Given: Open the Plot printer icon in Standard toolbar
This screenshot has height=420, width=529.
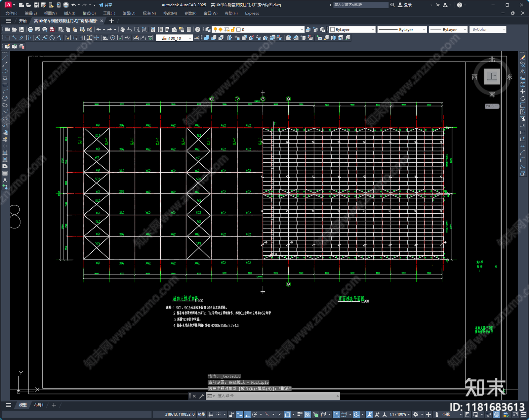Looking at the screenshot, I should [x=31, y=29].
